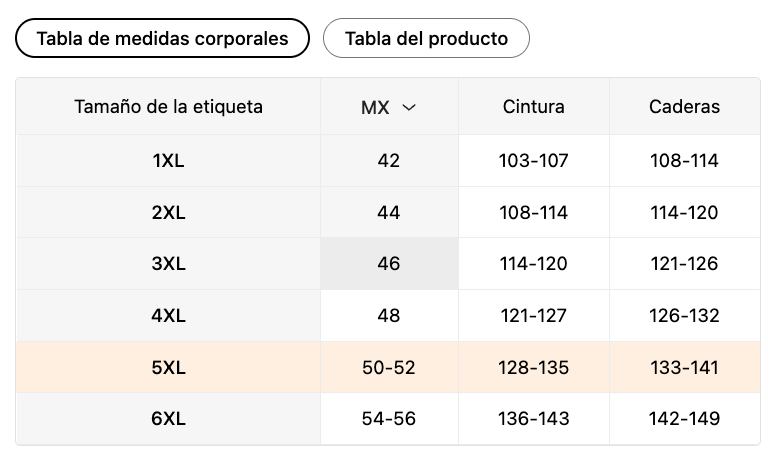Click the highlighted 5XL size row

(x=168, y=368)
